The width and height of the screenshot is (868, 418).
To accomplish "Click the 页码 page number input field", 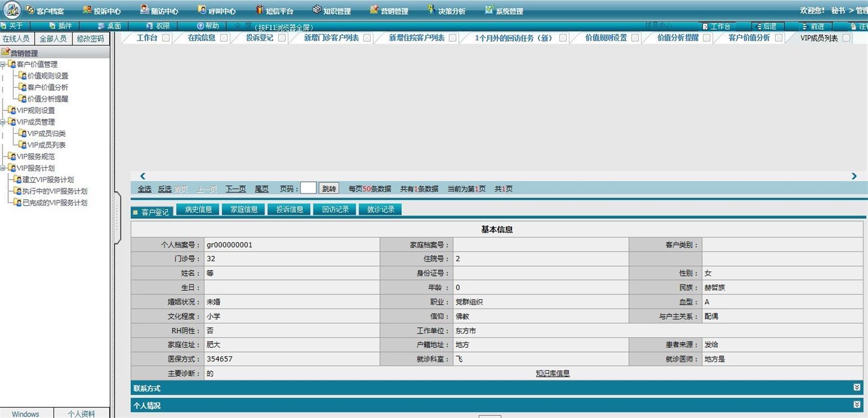I will [x=308, y=188].
